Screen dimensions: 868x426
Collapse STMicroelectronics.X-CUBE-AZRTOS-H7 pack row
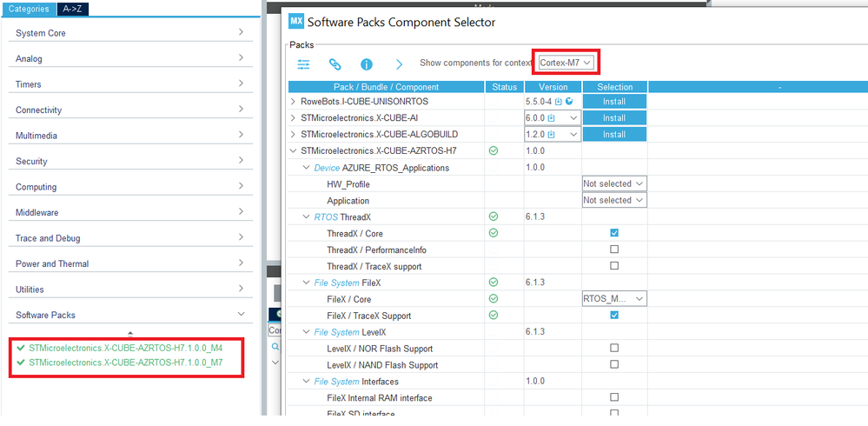click(294, 150)
